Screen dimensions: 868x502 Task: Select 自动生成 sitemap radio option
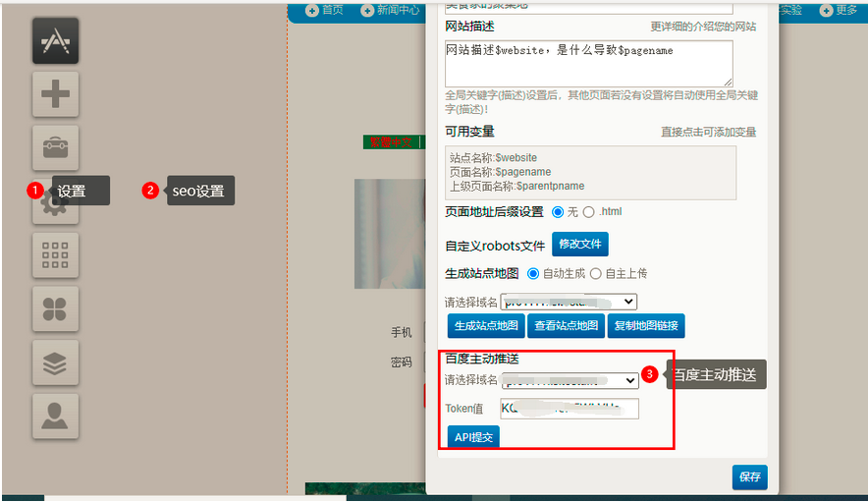pyautogui.click(x=534, y=274)
